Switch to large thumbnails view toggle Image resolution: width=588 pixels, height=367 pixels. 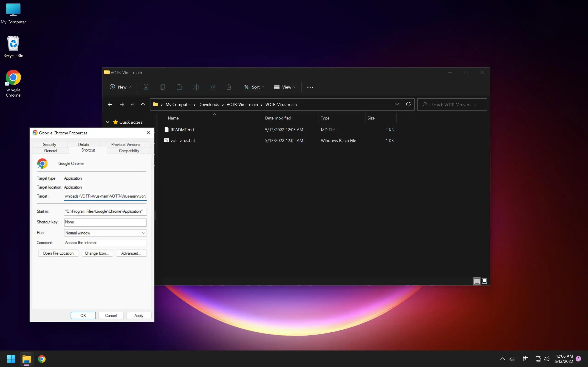tap(484, 281)
